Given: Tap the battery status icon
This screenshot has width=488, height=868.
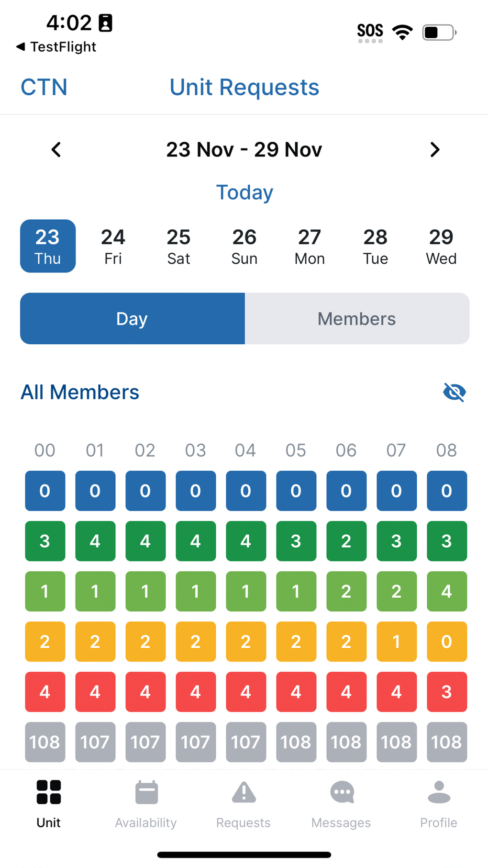Looking at the screenshot, I should click(439, 33).
